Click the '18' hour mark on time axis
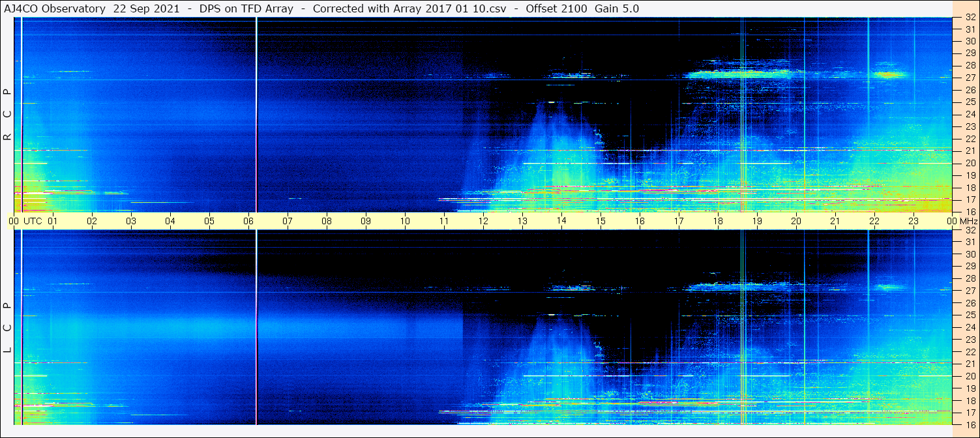980x438 pixels. [718, 221]
